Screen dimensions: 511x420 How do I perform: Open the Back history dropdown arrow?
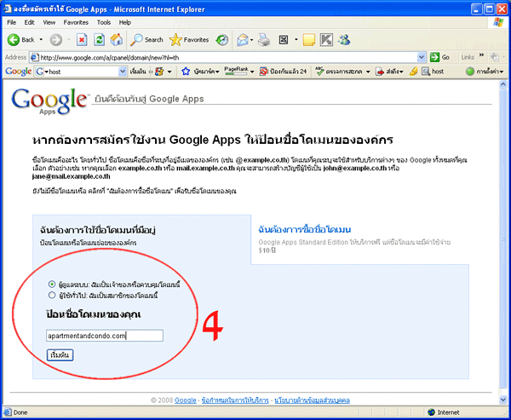(41, 40)
